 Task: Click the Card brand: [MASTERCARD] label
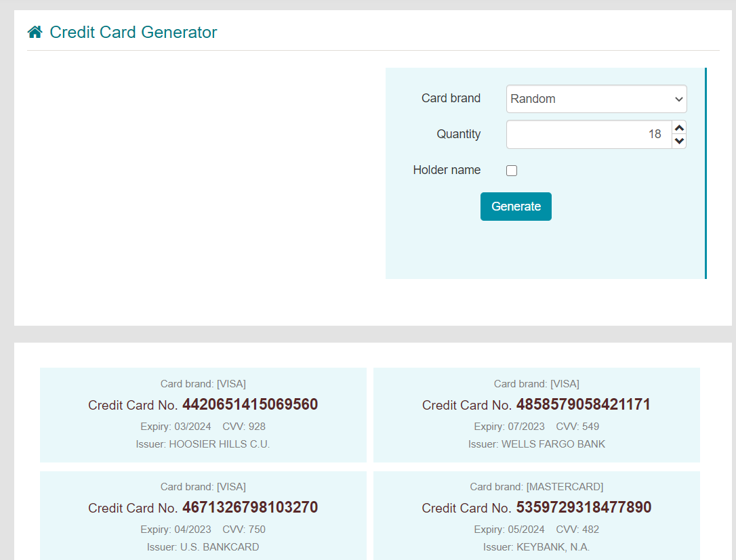(537, 487)
